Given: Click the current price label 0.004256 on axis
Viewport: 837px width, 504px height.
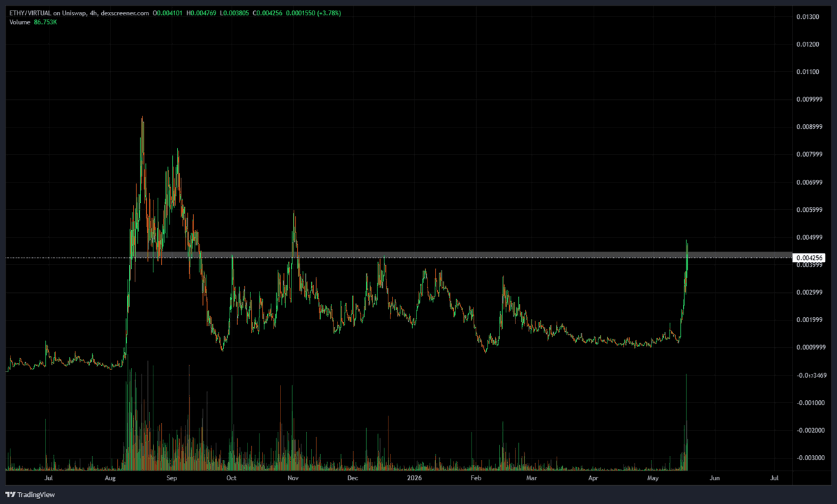Looking at the screenshot, I should 810,258.
